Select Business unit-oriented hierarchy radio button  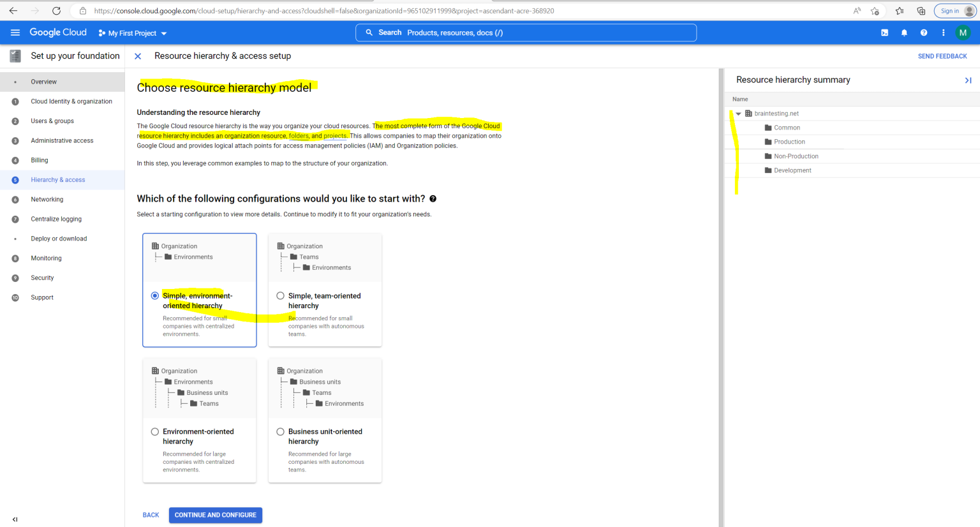coord(280,431)
